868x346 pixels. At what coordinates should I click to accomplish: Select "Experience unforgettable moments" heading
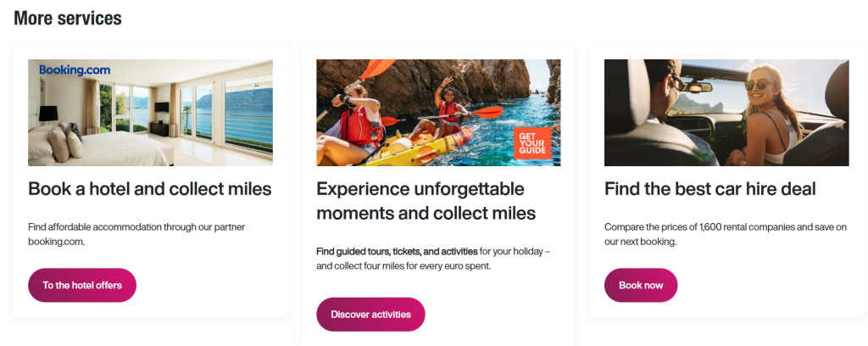tap(420, 188)
